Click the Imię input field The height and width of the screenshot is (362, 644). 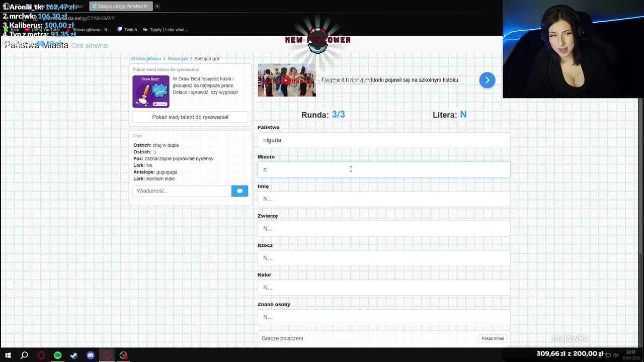(384, 199)
